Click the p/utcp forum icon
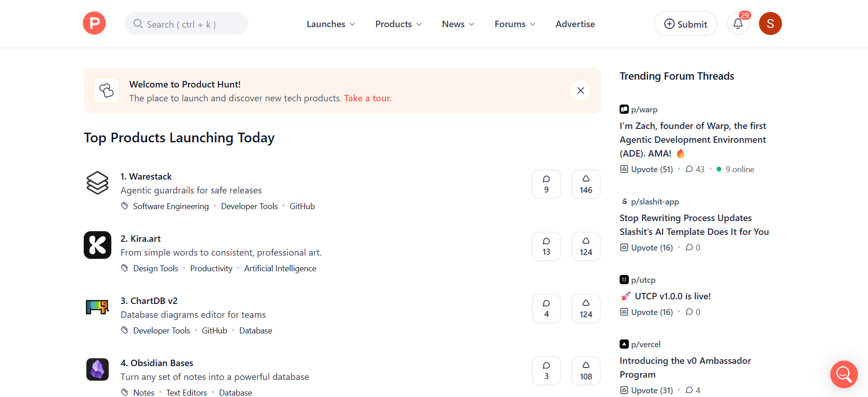This screenshot has height=397, width=868. pyautogui.click(x=624, y=280)
